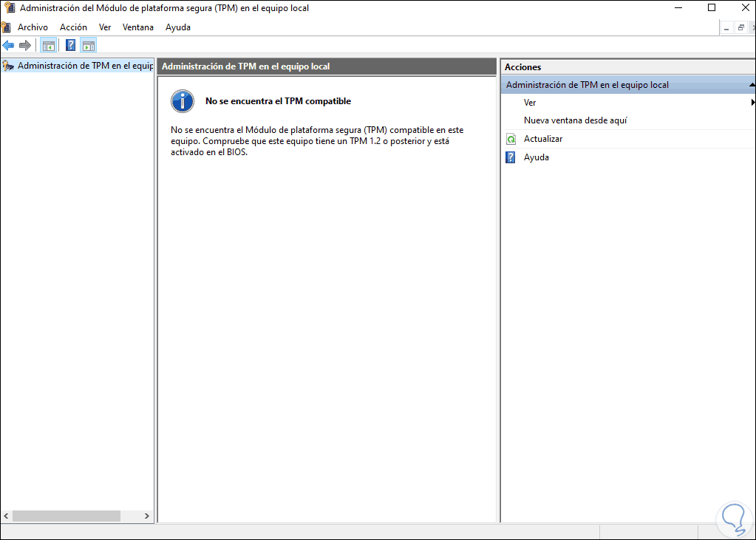The width and height of the screenshot is (756, 540).
Task: Open help via the toolbar question mark
Action: click(70, 46)
